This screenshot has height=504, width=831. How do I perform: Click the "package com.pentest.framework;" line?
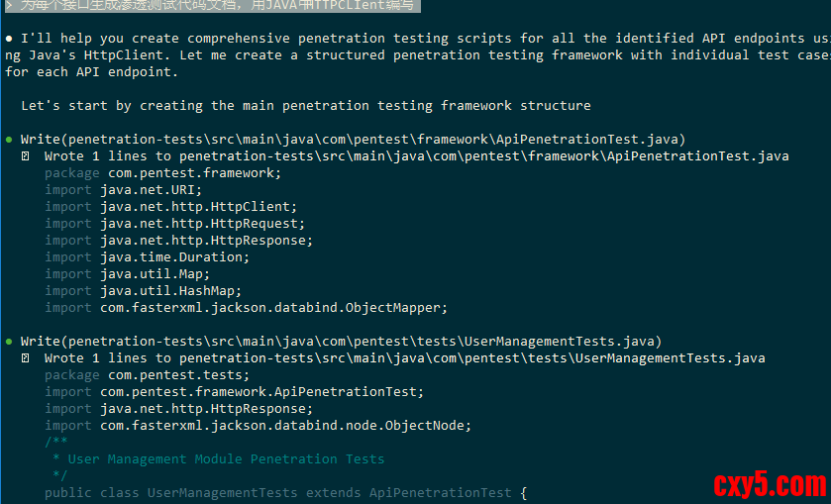(162, 173)
